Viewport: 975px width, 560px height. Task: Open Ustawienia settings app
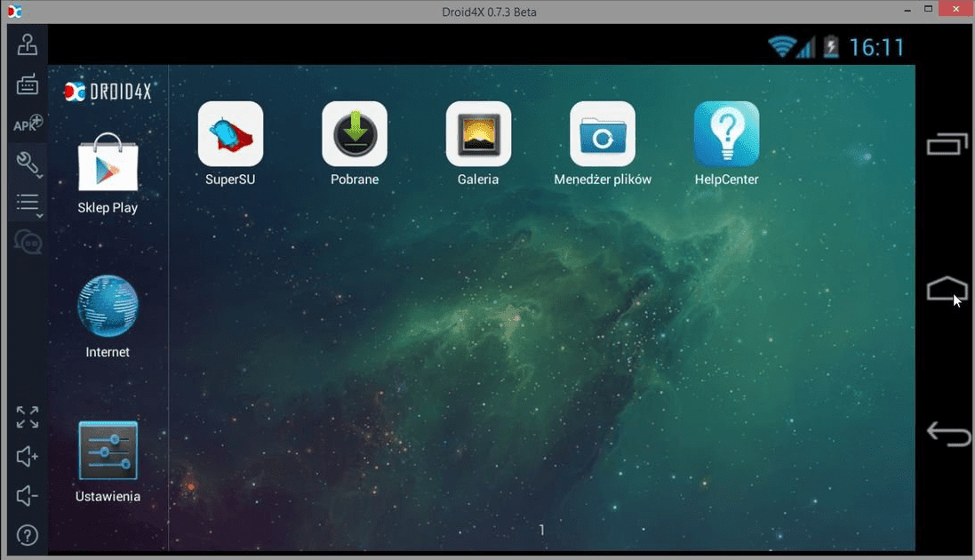[108, 451]
